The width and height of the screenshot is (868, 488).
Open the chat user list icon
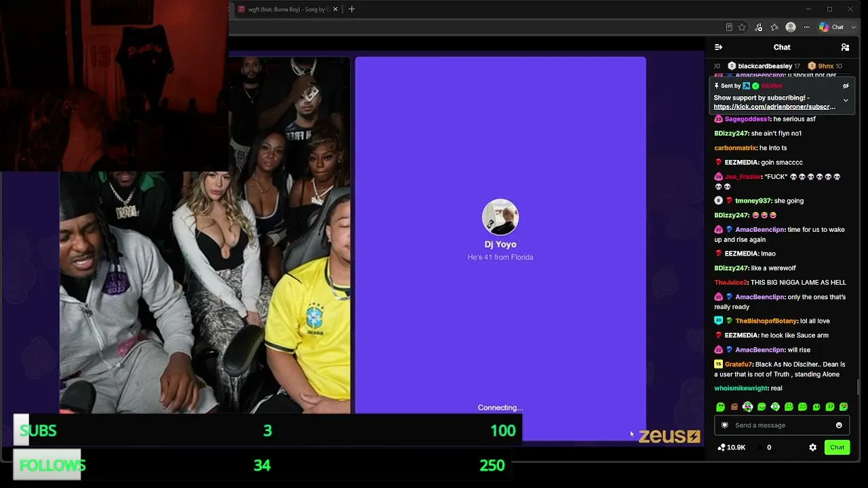(x=845, y=47)
